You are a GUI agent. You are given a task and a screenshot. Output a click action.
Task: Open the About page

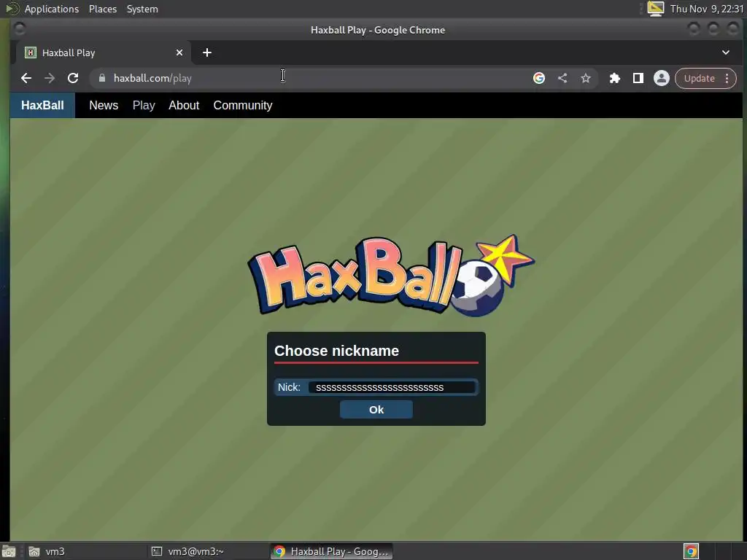(x=184, y=105)
